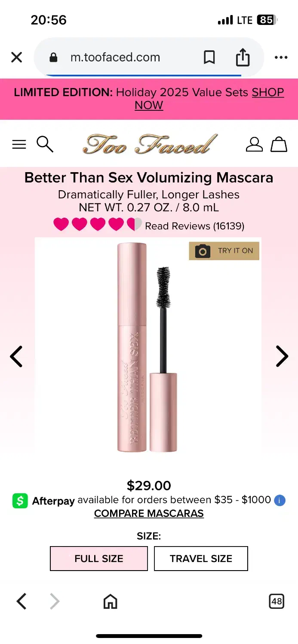
Task: Select the FULL SIZE option
Action: pos(99,559)
